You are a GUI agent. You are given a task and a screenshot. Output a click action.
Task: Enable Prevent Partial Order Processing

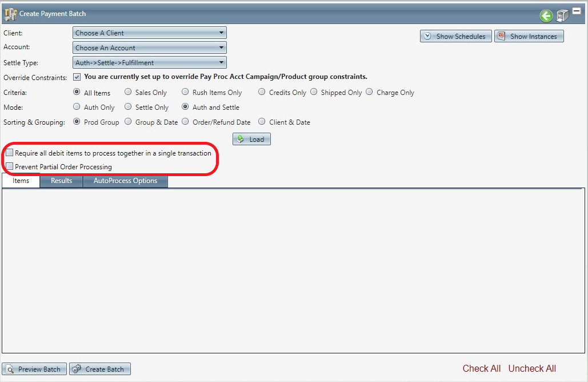(9, 166)
